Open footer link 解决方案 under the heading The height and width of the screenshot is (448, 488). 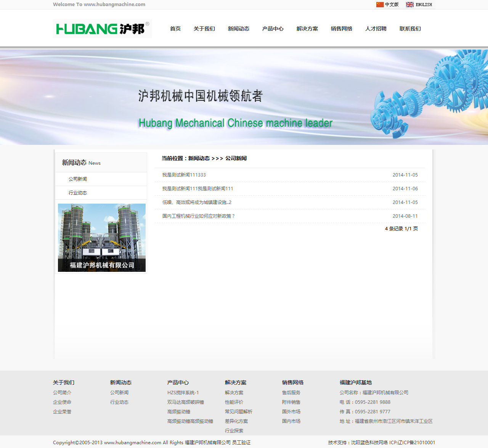tap(234, 393)
